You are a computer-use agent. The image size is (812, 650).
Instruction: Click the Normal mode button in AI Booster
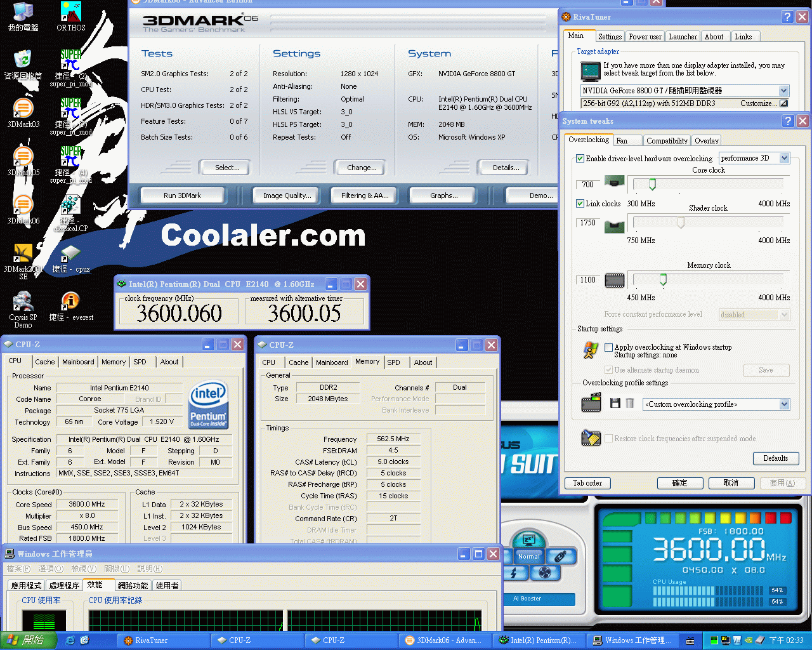[528, 557]
